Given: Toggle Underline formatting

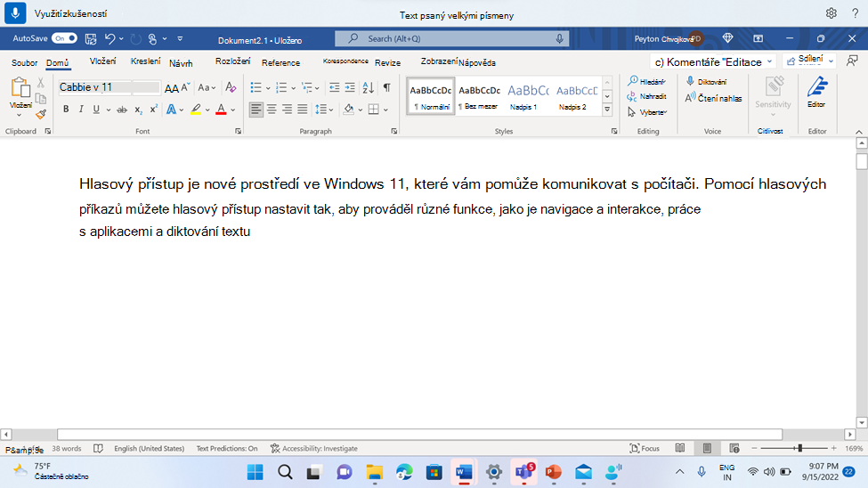Looking at the screenshot, I should [x=96, y=110].
